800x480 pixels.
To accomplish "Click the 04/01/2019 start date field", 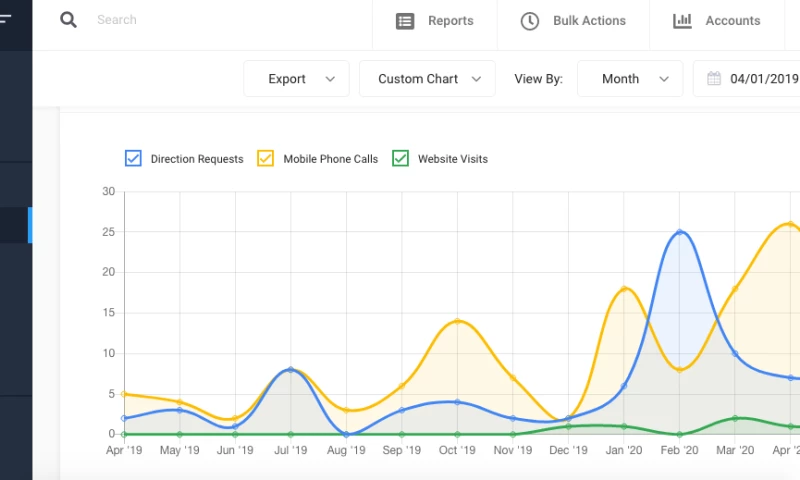I will pos(763,79).
